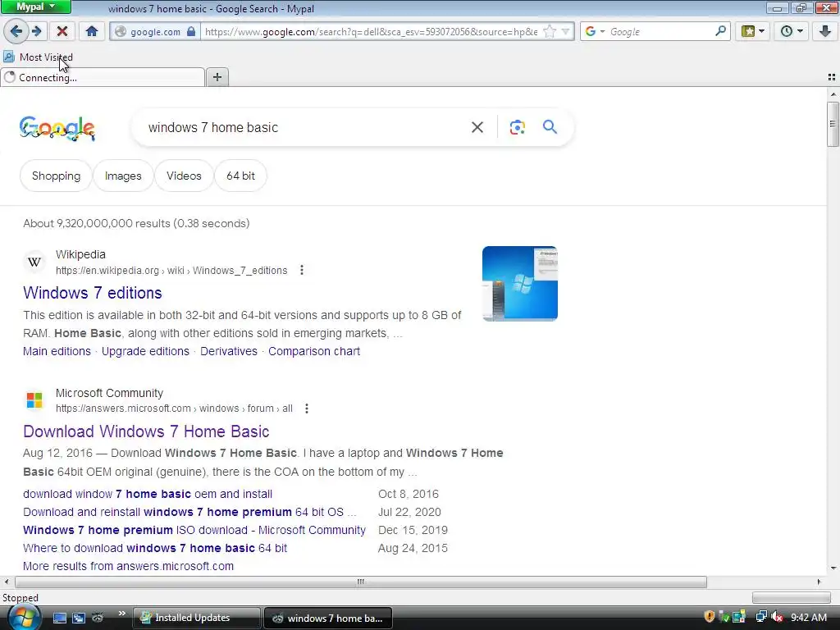Open the Microsoft Community result options menu
This screenshot has height=630, width=840.
pyautogui.click(x=307, y=409)
